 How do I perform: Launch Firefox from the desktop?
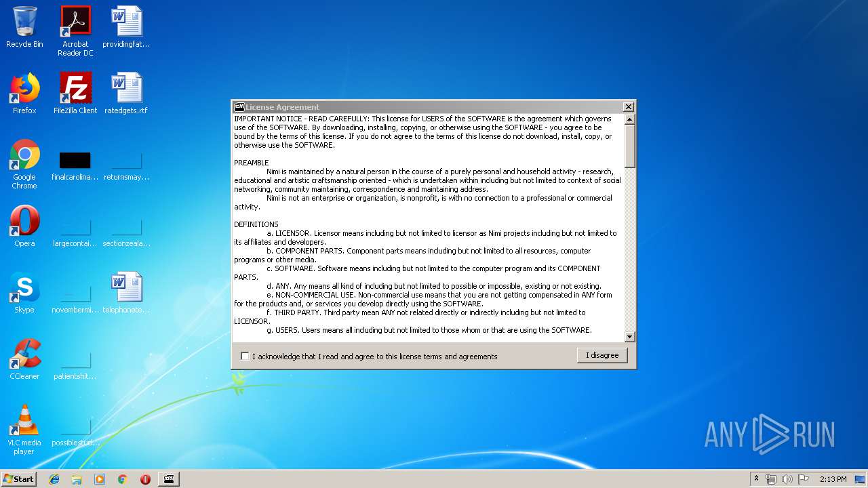pos(24,94)
